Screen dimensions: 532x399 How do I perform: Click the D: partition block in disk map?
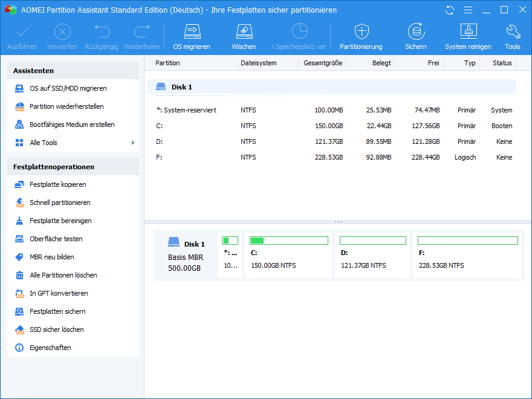pyautogui.click(x=372, y=256)
